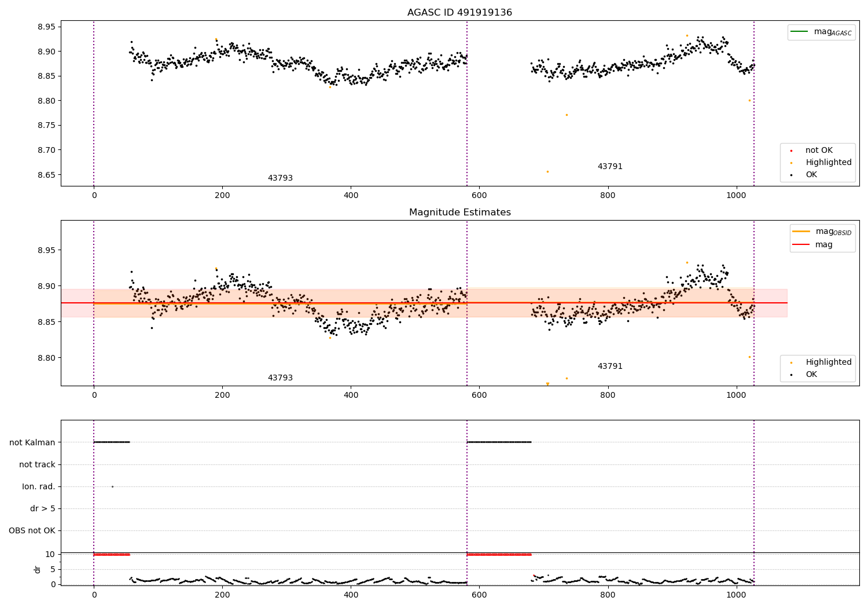Click the 'not track' axis label

tap(37, 464)
